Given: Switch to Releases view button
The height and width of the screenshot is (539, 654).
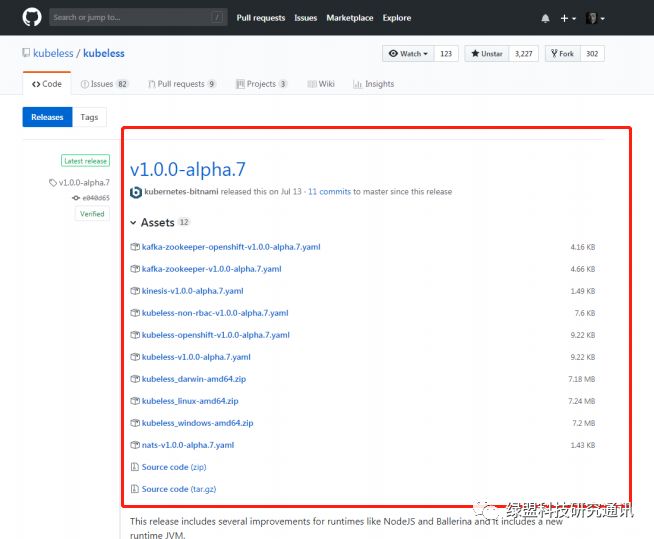Looking at the screenshot, I should point(47,117).
